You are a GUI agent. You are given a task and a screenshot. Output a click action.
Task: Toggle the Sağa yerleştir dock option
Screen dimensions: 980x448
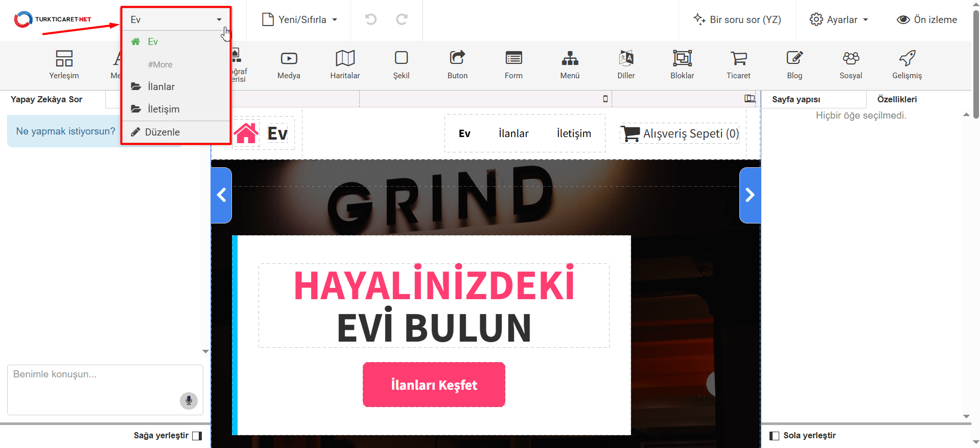point(197,436)
